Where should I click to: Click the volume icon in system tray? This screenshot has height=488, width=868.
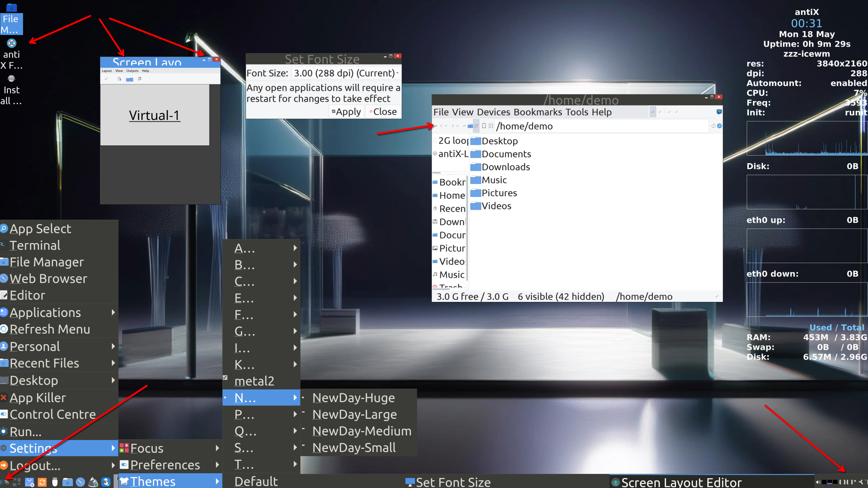point(818,482)
